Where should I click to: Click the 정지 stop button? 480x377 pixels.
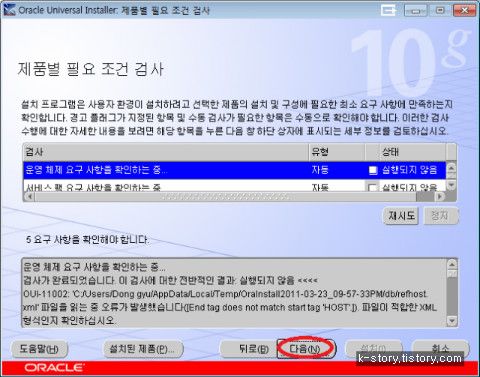tap(441, 216)
